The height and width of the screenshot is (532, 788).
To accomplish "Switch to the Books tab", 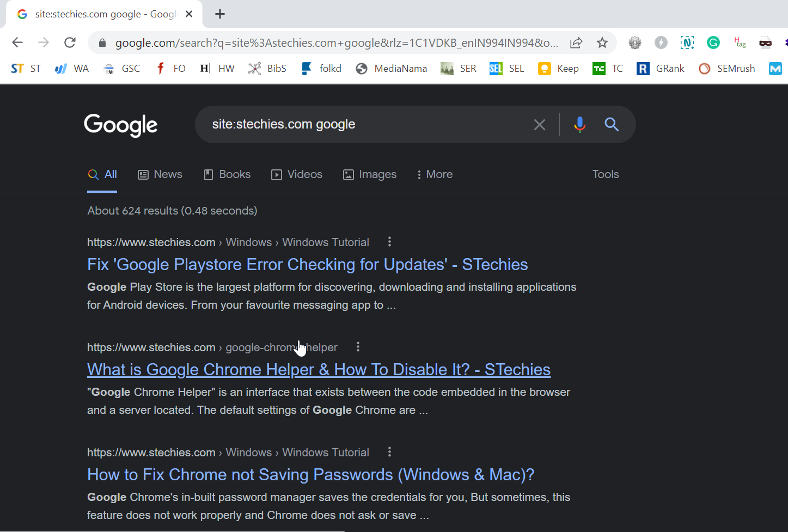I will [227, 174].
